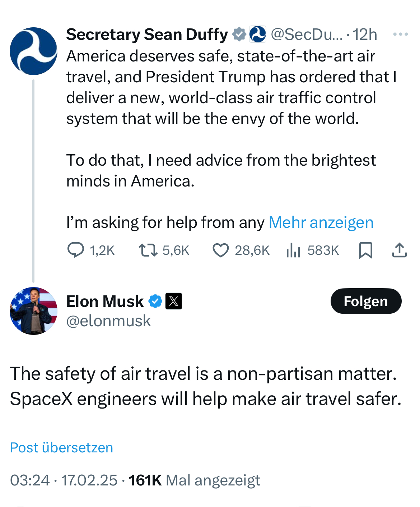Click Secretary Sean Duffy's display name

click(147, 34)
